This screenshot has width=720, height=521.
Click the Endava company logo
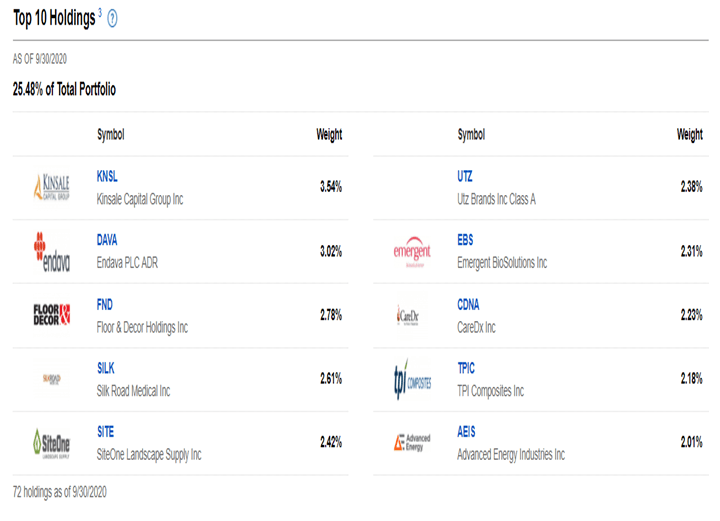[x=52, y=251]
